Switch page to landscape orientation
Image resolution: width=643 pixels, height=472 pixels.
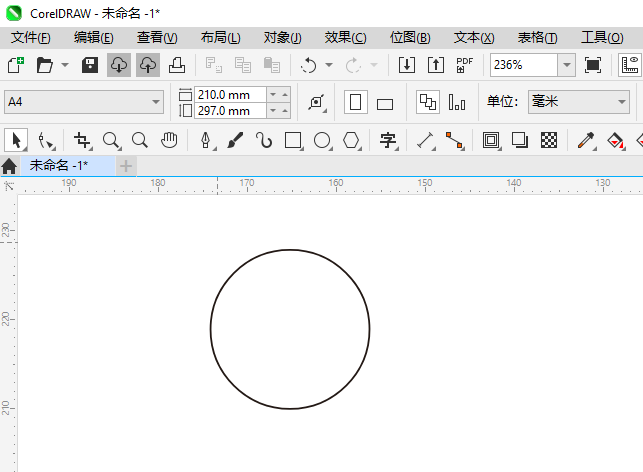coord(385,104)
